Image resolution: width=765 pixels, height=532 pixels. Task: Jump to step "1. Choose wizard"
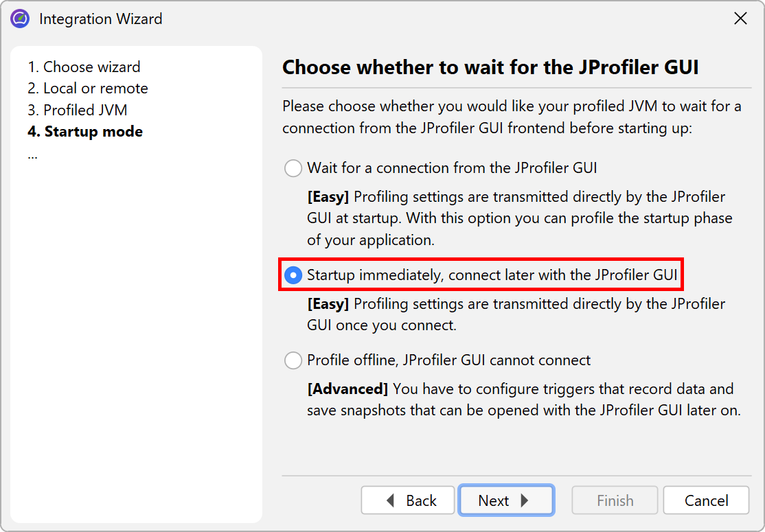pyautogui.click(x=84, y=67)
